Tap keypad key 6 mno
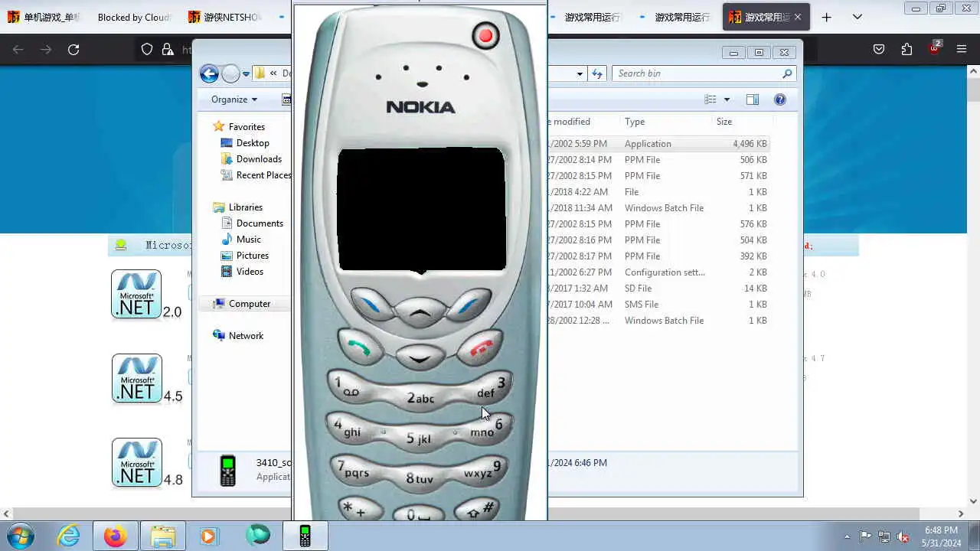Viewport: 980px width, 551px height. point(487,428)
